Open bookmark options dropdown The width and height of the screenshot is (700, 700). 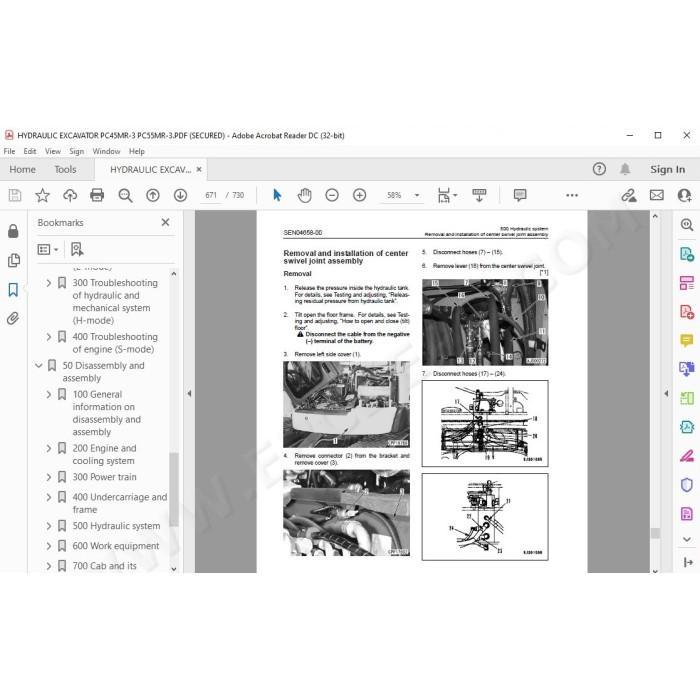[48, 249]
